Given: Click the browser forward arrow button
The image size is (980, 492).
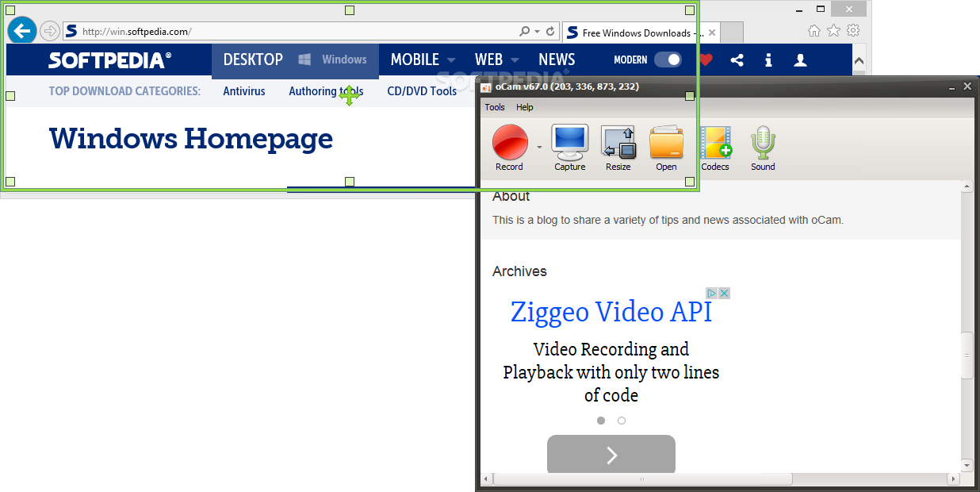Looking at the screenshot, I should [49, 31].
